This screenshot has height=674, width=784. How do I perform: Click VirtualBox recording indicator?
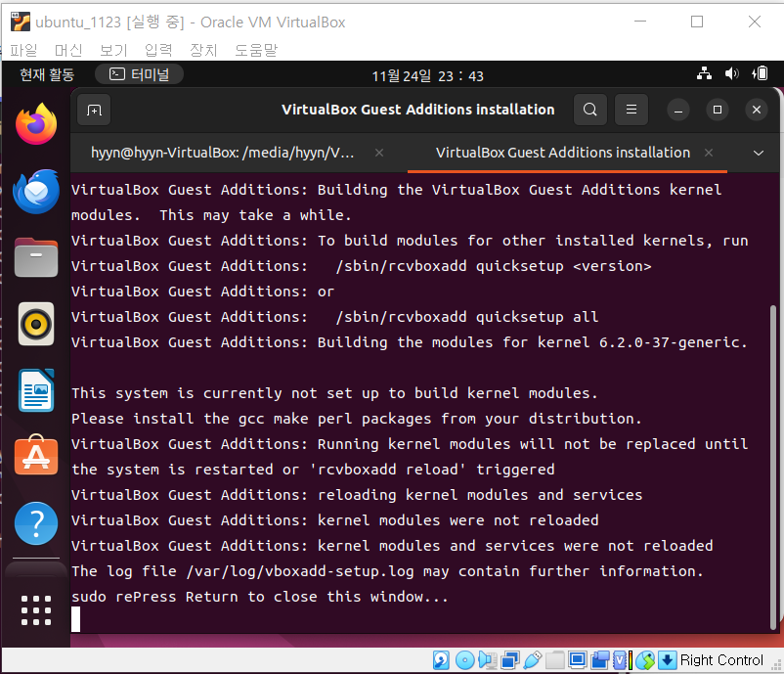pos(600,660)
